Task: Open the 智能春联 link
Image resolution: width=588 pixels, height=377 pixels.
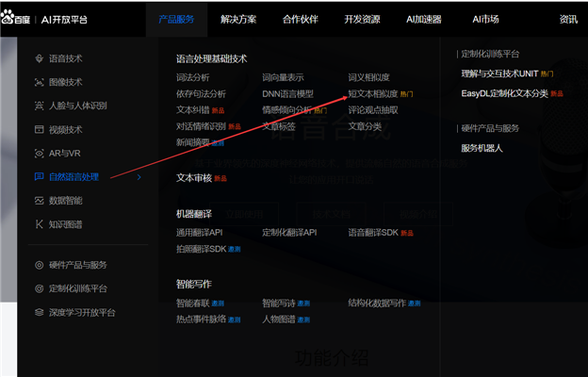Action: (x=193, y=303)
